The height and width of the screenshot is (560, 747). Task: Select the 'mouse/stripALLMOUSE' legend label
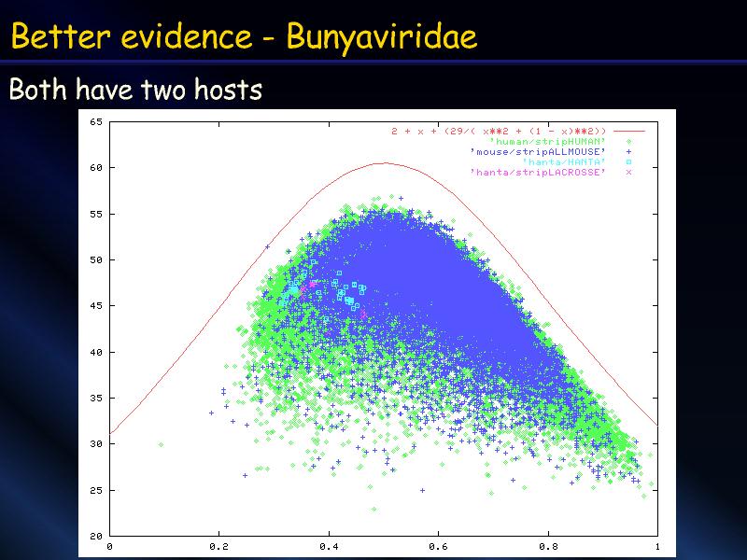click(538, 151)
